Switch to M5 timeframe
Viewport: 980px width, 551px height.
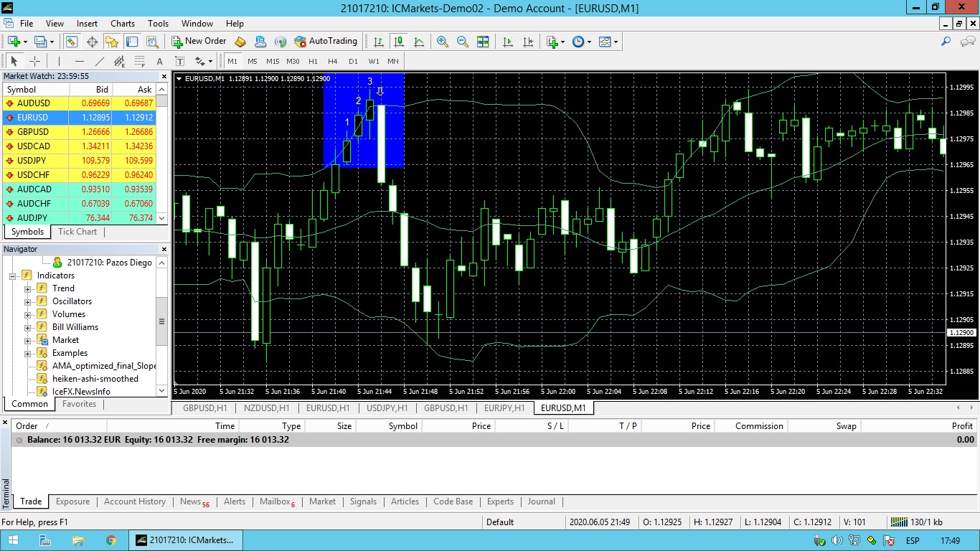pos(253,62)
